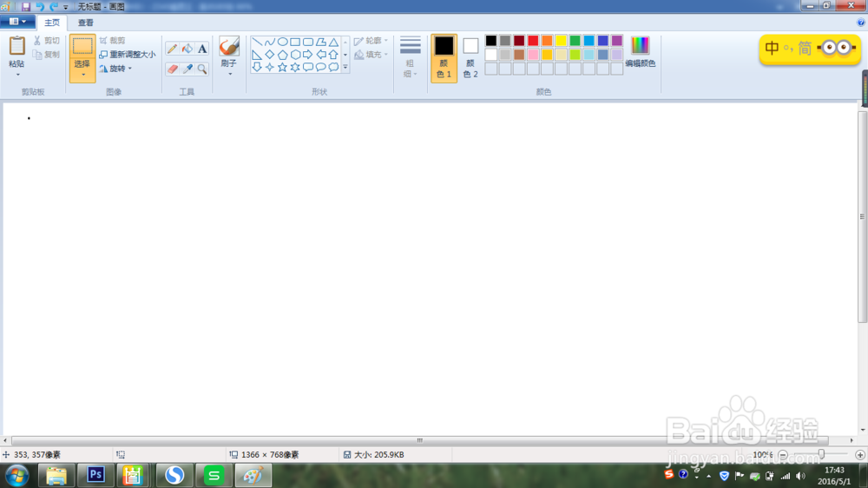
Task: Select the Magnifier tool
Action: (x=202, y=69)
